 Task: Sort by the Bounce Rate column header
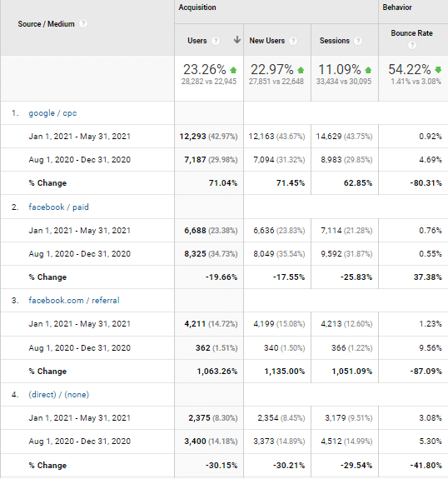pos(411,33)
